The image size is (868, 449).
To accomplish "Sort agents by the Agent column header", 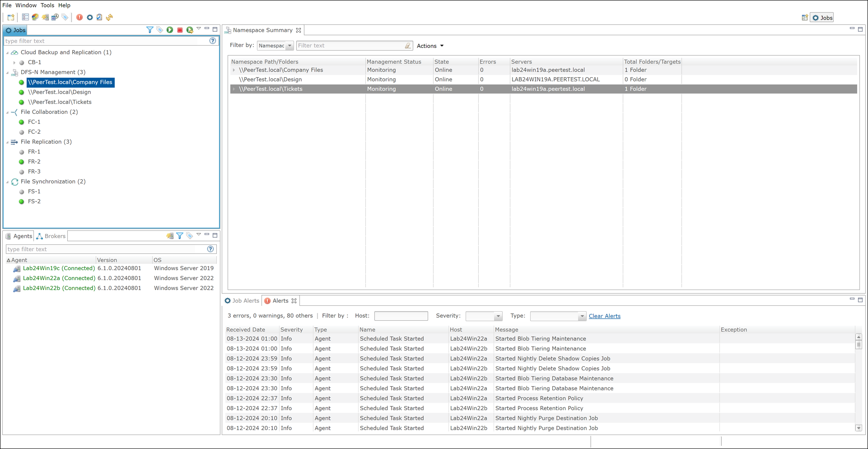I will click(x=51, y=260).
